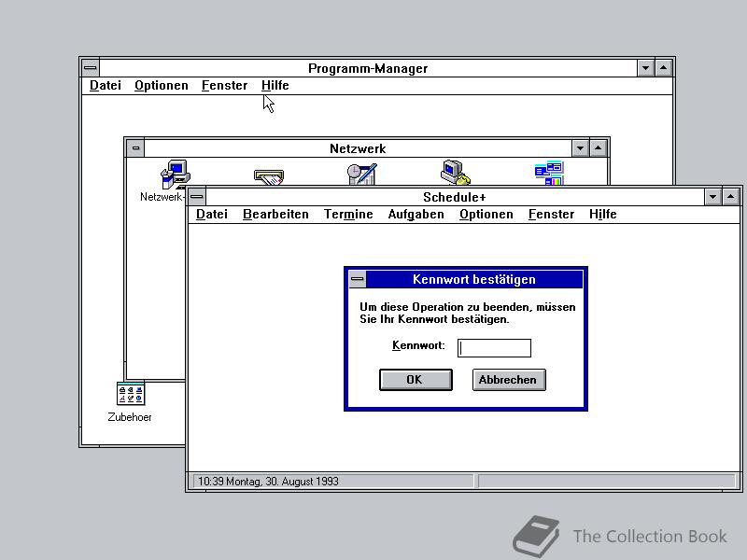Open Datei menu in Programm-Manager
This screenshot has height=560, width=747.
tap(106, 86)
